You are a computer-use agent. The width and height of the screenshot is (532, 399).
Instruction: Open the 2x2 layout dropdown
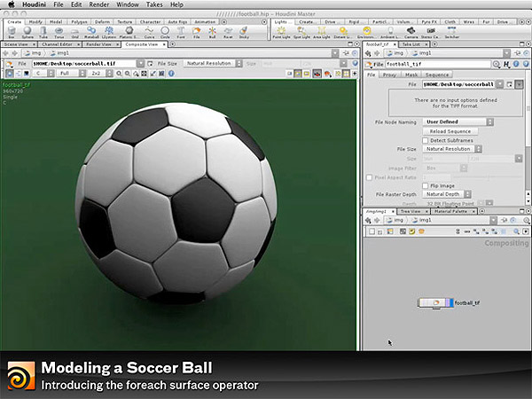[100, 74]
